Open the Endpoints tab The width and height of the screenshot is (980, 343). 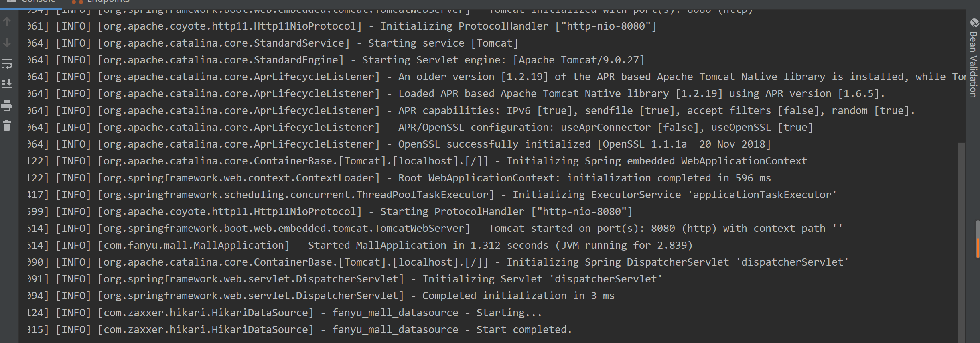[x=108, y=2]
